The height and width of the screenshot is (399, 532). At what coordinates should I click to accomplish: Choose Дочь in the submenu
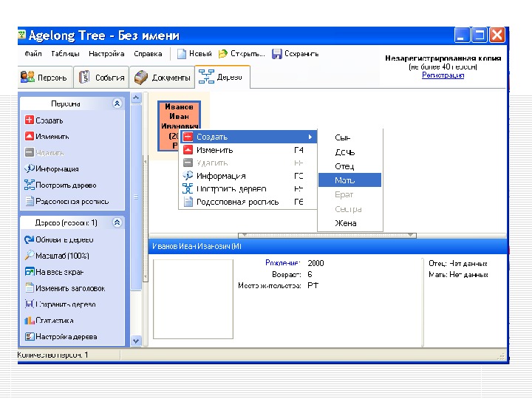click(349, 152)
